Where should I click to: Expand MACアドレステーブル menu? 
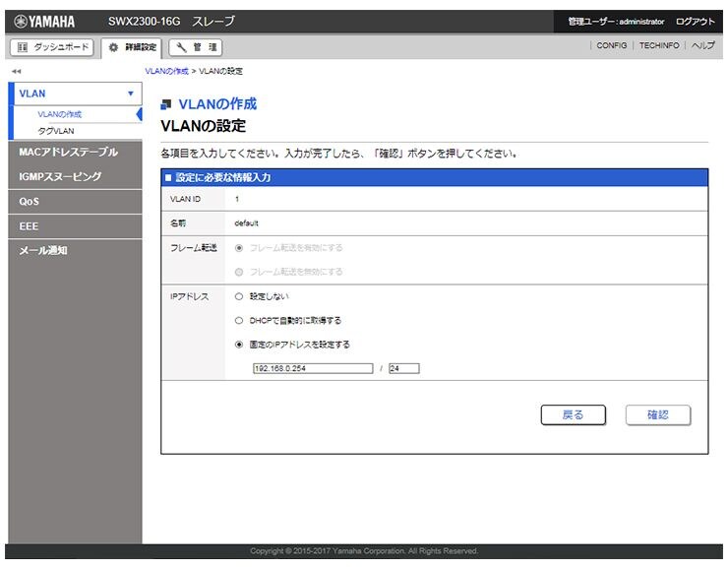pyautogui.click(x=68, y=153)
